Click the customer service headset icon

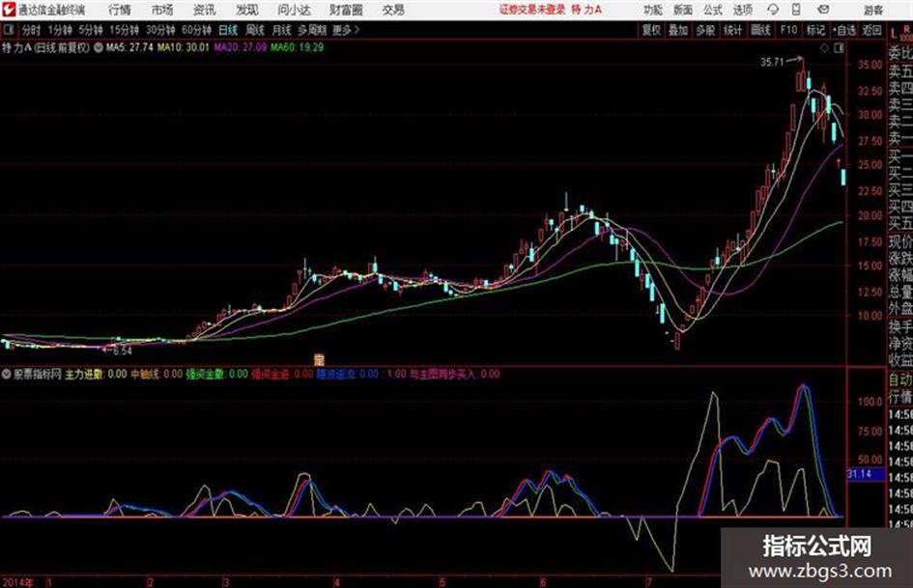pyautogui.click(x=773, y=10)
